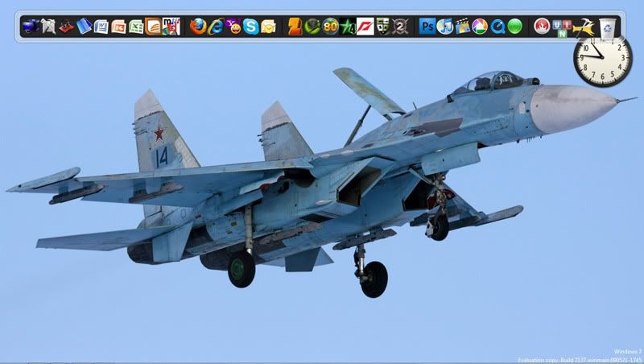
Task: Launch Adobe Photoshop from the dock
Action: click(427, 27)
